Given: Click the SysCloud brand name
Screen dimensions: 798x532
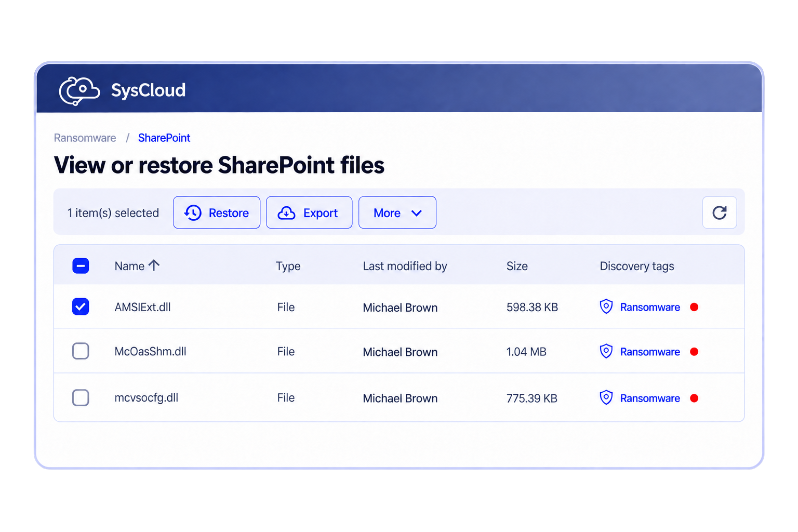Looking at the screenshot, I should click(149, 90).
